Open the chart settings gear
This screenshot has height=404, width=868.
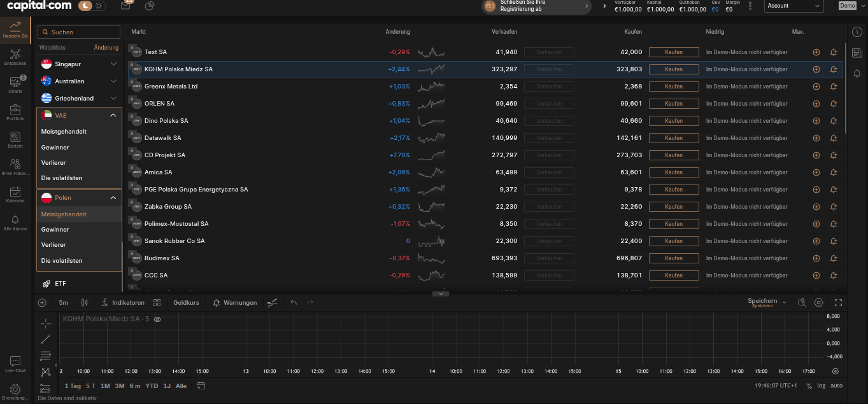818,302
